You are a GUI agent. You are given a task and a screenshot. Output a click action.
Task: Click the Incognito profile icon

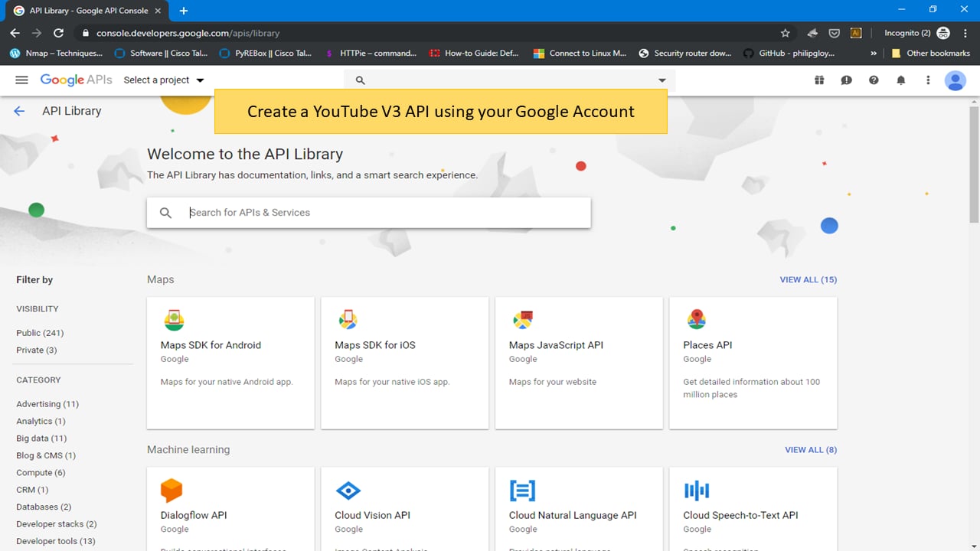coord(943,33)
